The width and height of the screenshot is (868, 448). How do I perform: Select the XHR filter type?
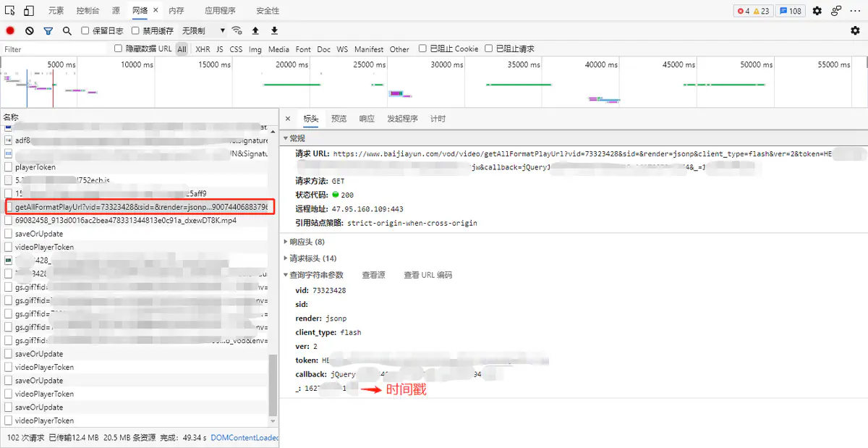point(203,49)
